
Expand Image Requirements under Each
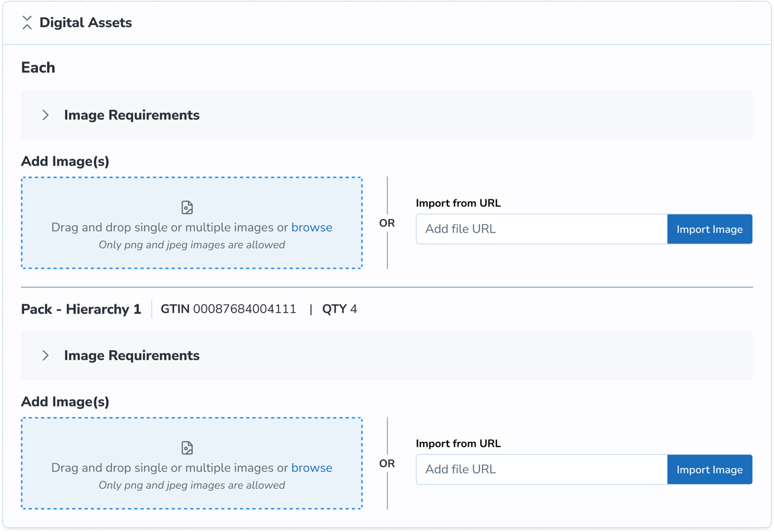click(x=45, y=115)
